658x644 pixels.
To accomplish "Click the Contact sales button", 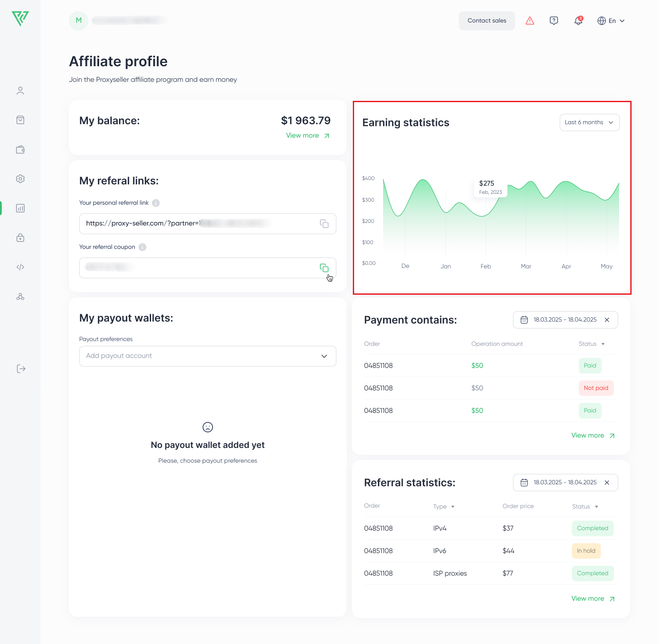I will (487, 21).
